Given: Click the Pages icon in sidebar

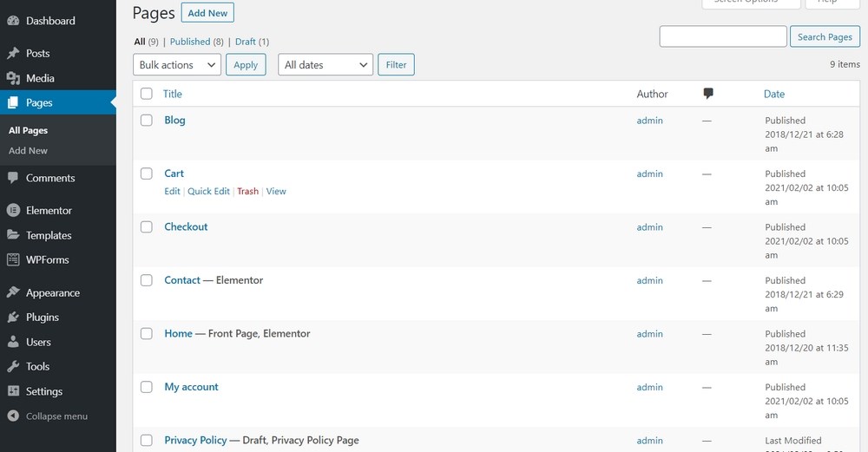Looking at the screenshot, I should coord(13,102).
